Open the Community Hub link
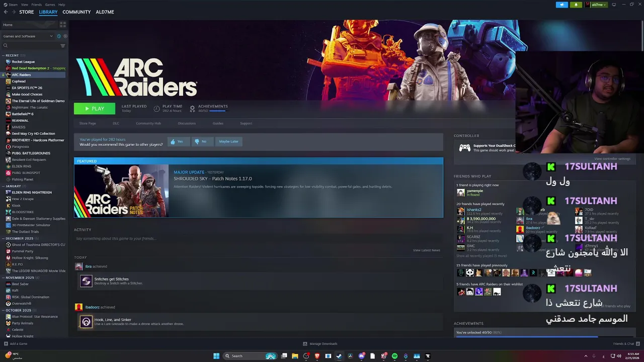The height and width of the screenshot is (362, 644). pyautogui.click(x=148, y=123)
